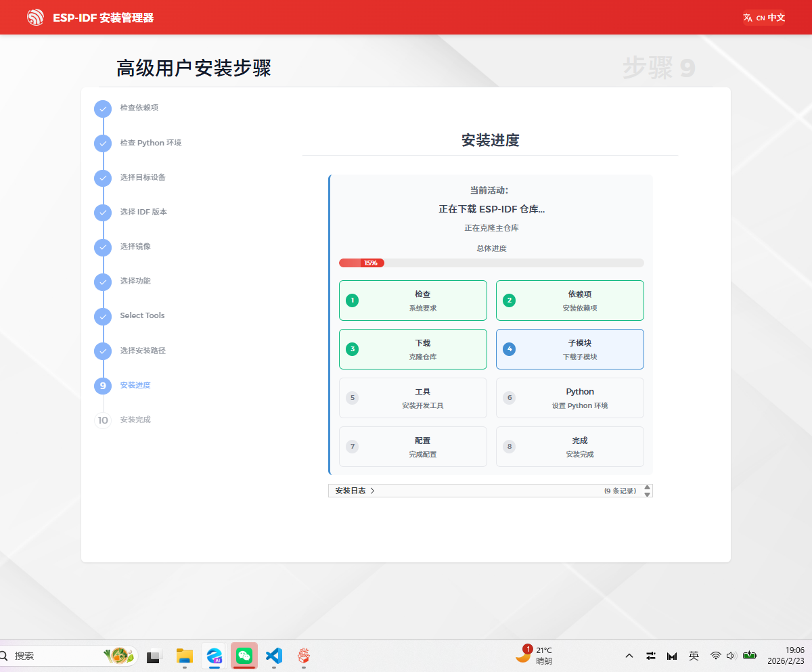This screenshot has height=672, width=812.
Task: Select 选择功能 step label
Action: [135, 281]
